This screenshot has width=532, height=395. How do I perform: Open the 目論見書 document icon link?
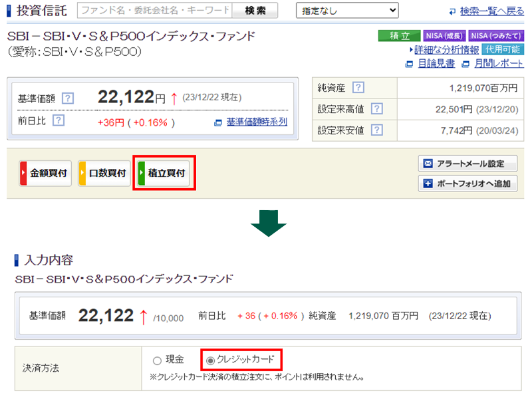tap(430, 63)
